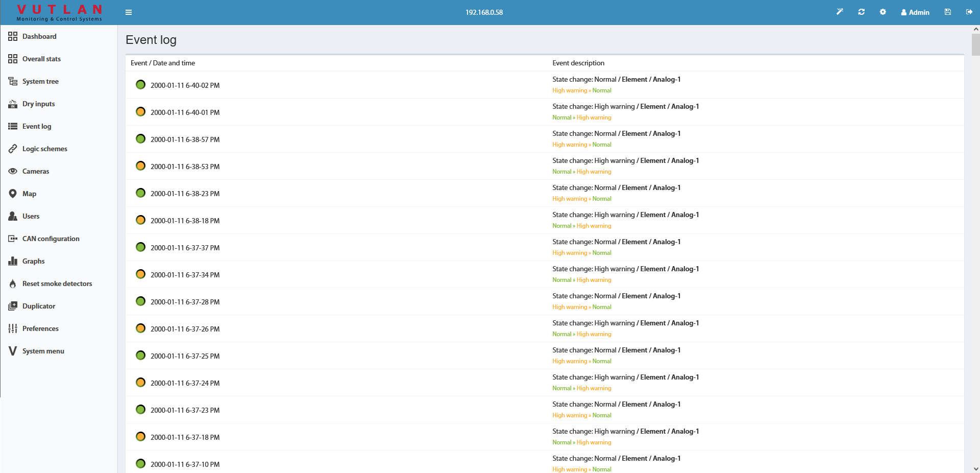This screenshot has height=473, width=980.
Task: Select the 2000-01-11 6-37-37 PM timestamp
Action: 185,248
